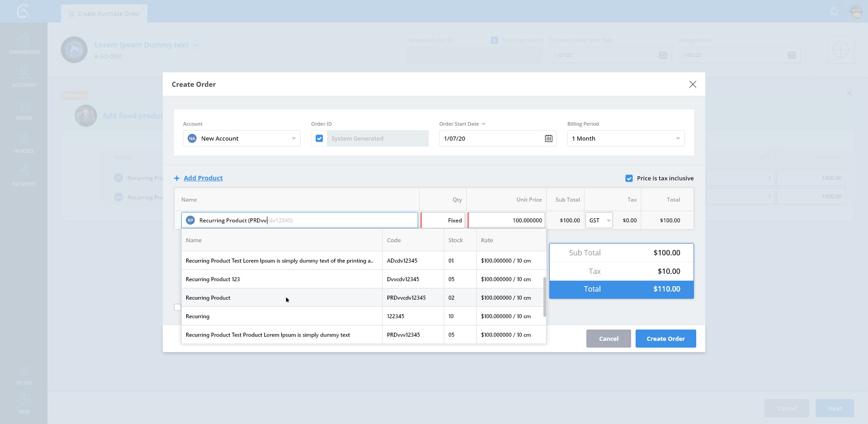Open the Account section icon
The image size is (868, 424).
pyautogui.click(x=24, y=73)
